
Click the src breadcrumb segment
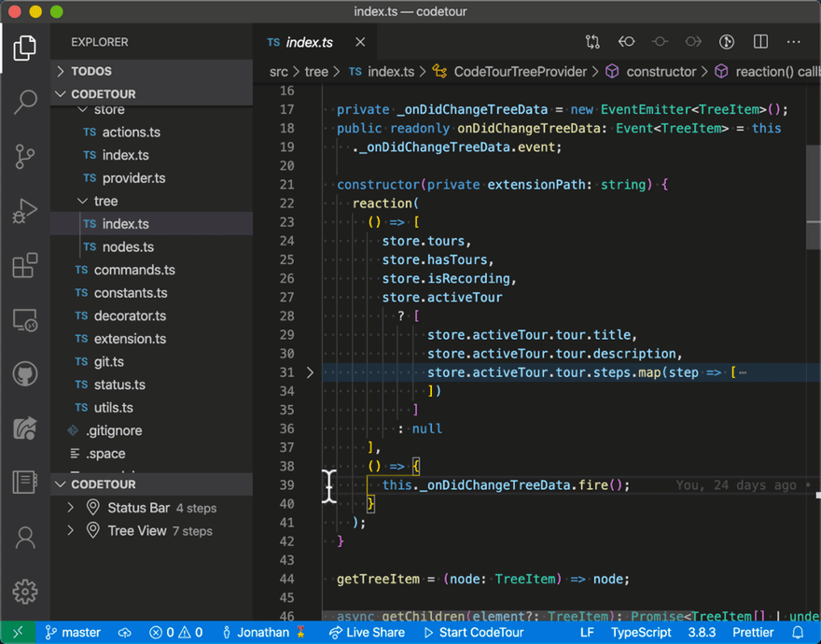(x=279, y=72)
